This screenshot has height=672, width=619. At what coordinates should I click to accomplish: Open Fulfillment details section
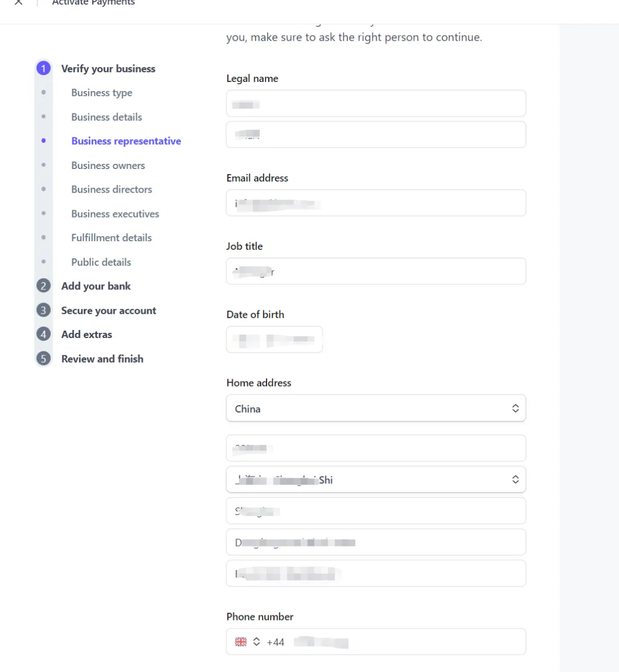[111, 238]
